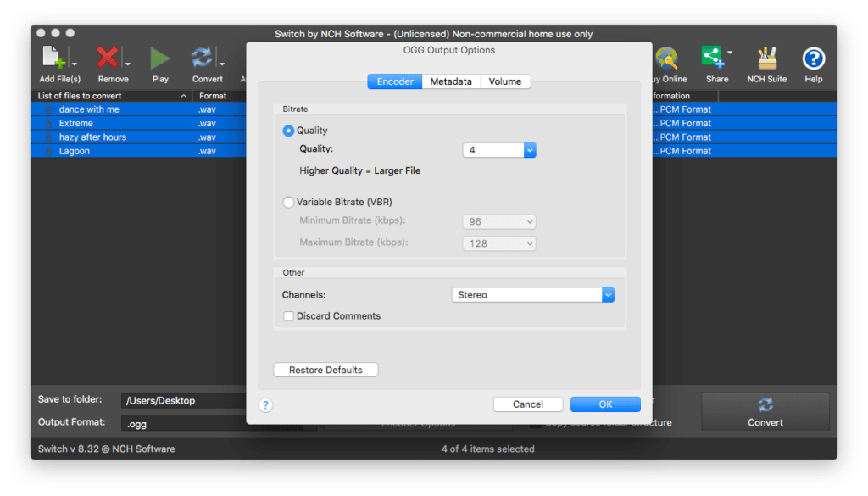Click the Buy Online toolbar icon
The height and width of the screenshot is (496, 868).
click(667, 59)
